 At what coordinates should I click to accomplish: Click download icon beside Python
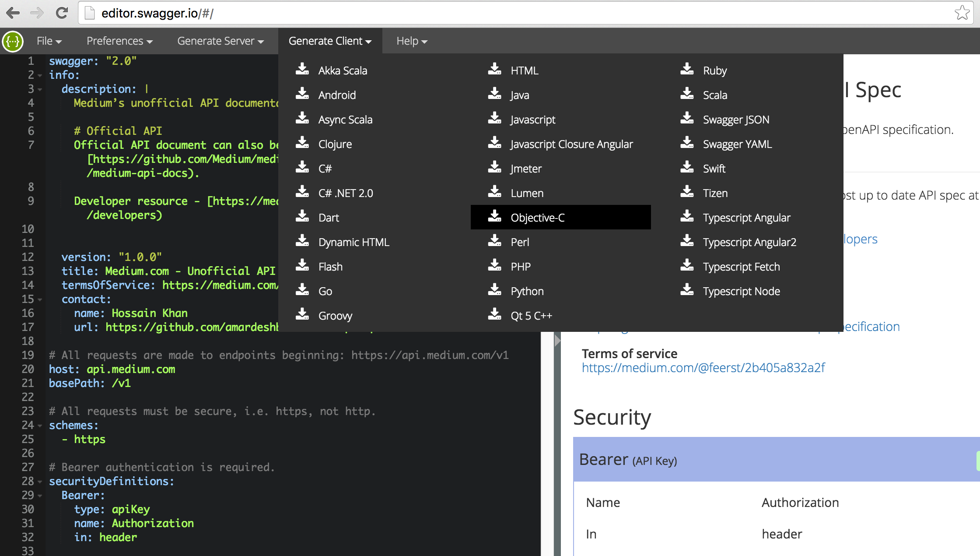pyautogui.click(x=495, y=289)
